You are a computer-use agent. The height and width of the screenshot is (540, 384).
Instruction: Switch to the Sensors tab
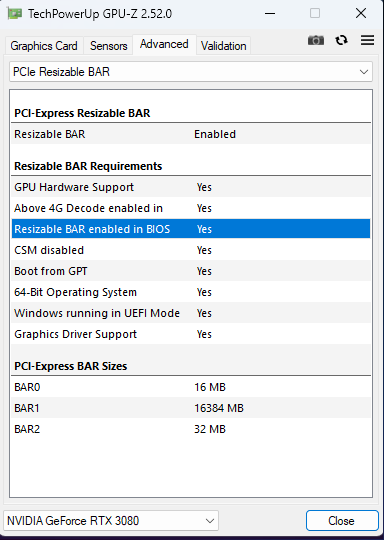[108, 46]
